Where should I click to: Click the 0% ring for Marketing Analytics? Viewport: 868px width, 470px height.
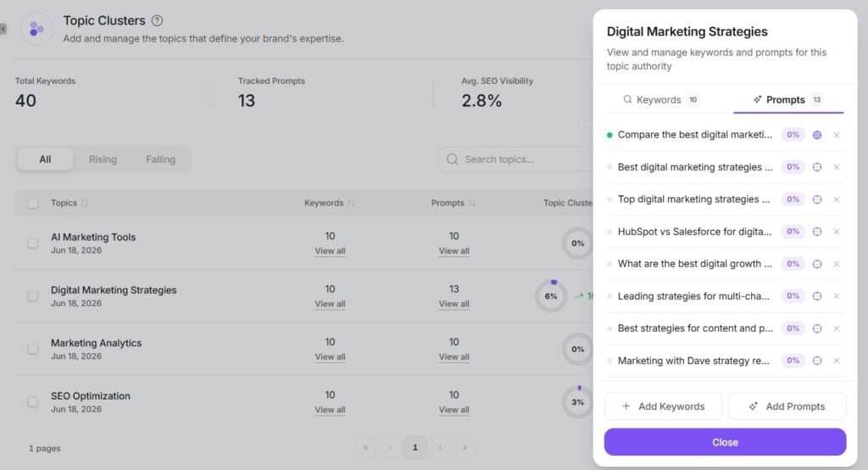[578, 350]
